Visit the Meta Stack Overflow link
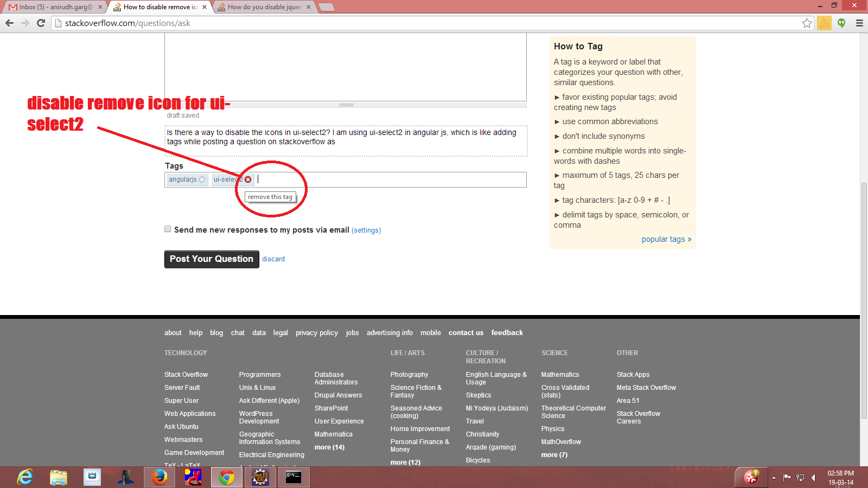The width and height of the screenshot is (868, 488). (x=646, y=388)
